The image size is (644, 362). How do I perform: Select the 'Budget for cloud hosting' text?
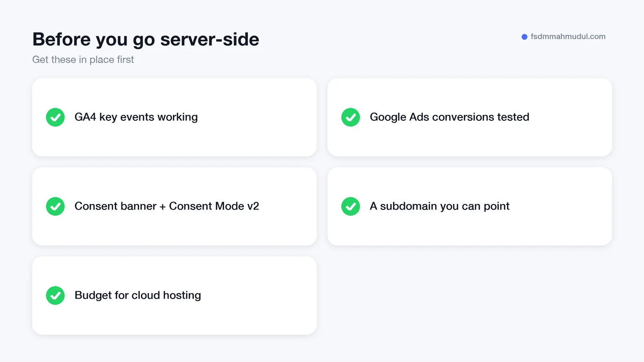click(138, 295)
